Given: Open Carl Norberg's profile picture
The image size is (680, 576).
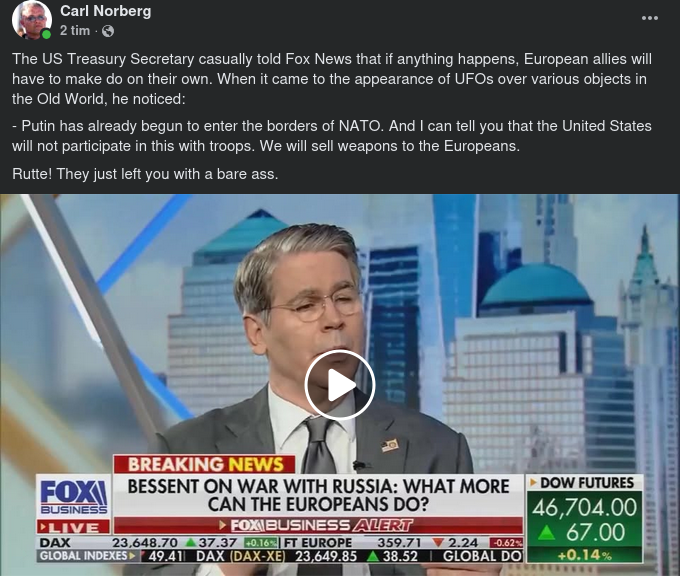Looking at the screenshot, I should tap(31, 20).
